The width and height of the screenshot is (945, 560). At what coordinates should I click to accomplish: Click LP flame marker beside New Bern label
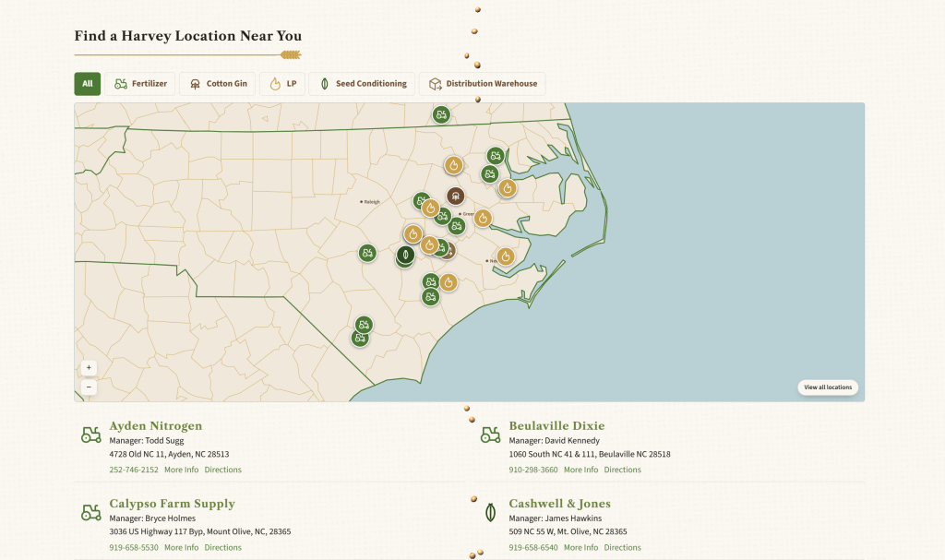[x=506, y=256]
